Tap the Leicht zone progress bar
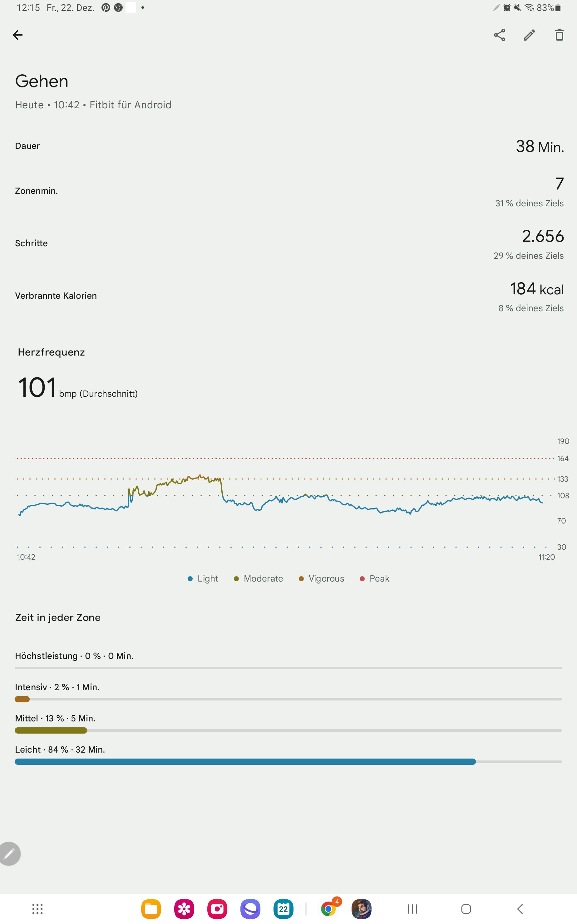Screen dimensions: 577x924 (x=288, y=761)
